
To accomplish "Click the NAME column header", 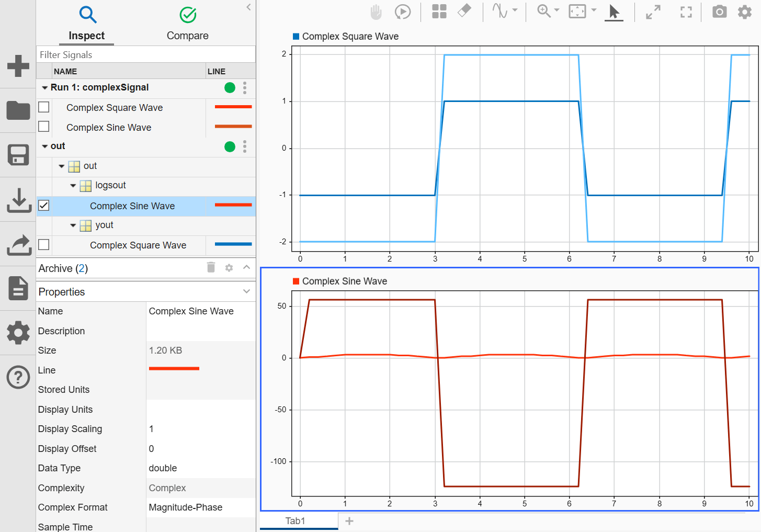I will click(x=65, y=71).
